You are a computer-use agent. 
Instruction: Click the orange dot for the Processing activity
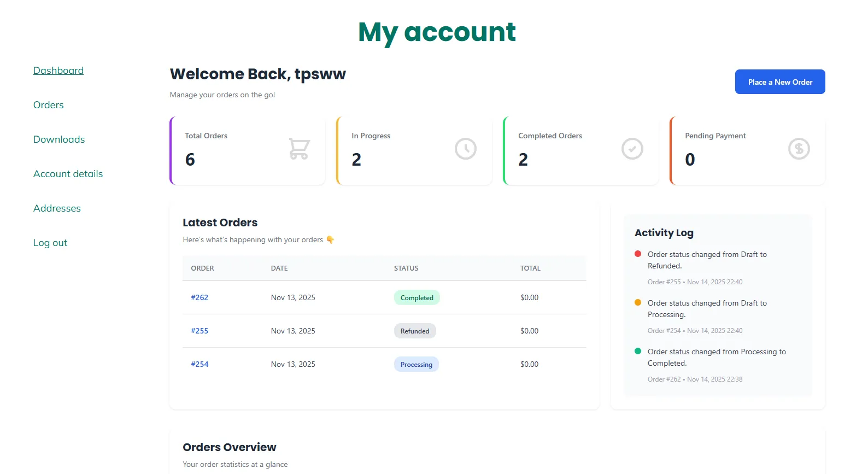(638, 302)
